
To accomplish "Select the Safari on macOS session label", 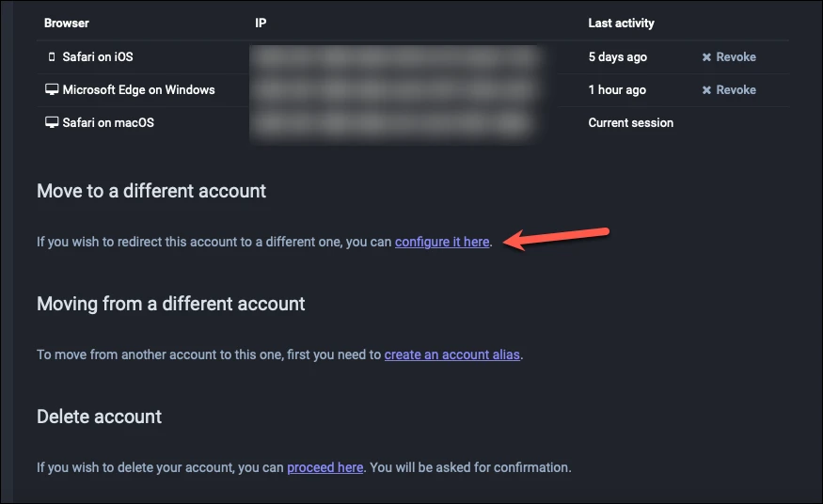I will pos(108,123).
